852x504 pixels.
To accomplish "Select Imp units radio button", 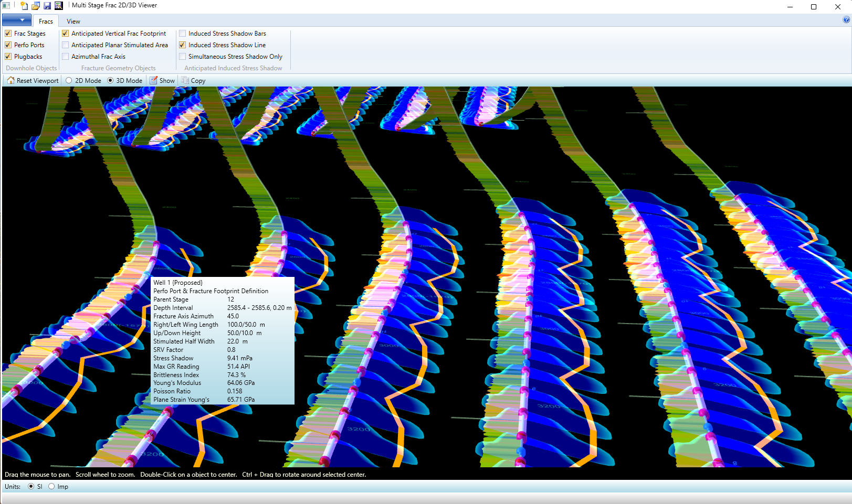I will click(x=51, y=486).
